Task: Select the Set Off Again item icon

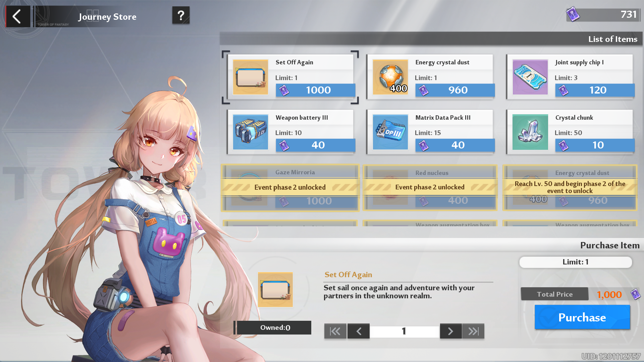Action: point(251,77)
